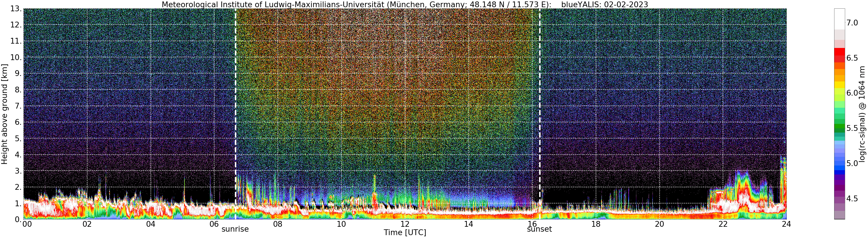The height and width of the screenshot is (238, 868).
Task: Click the height axis tick '3.'
Action: pyautogui.click(x=18, y=171)
